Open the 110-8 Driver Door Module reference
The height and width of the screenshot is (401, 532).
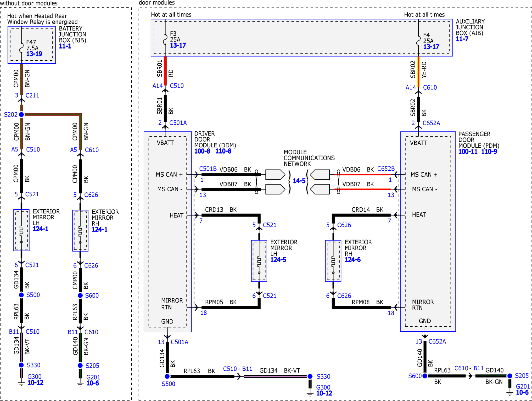[x=223, y=151]
